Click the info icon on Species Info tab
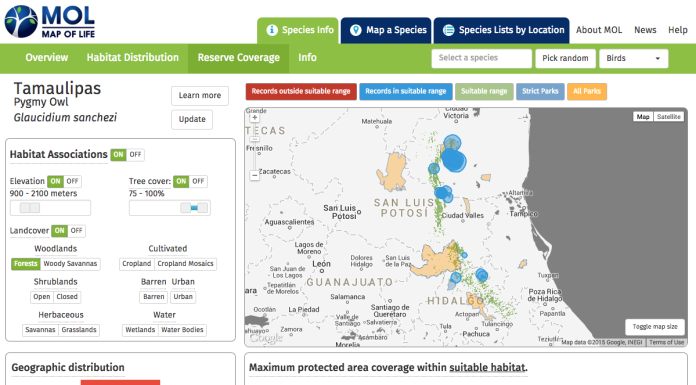696x385 pixels. (x=272, y=30)
